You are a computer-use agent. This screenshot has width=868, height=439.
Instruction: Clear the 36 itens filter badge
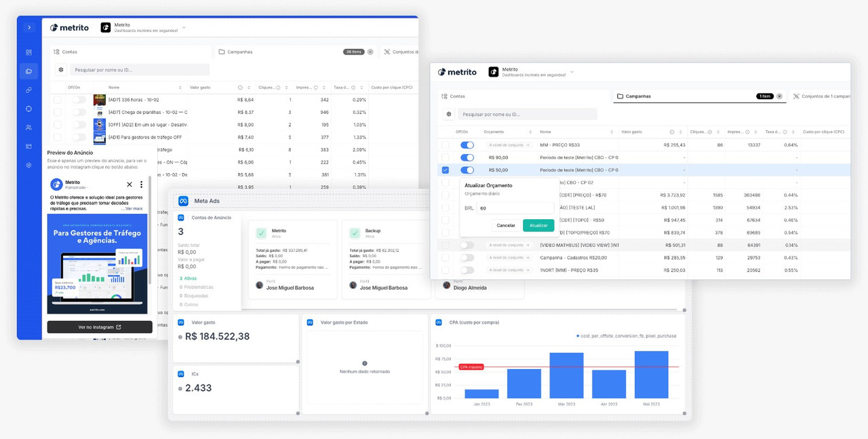370,52
